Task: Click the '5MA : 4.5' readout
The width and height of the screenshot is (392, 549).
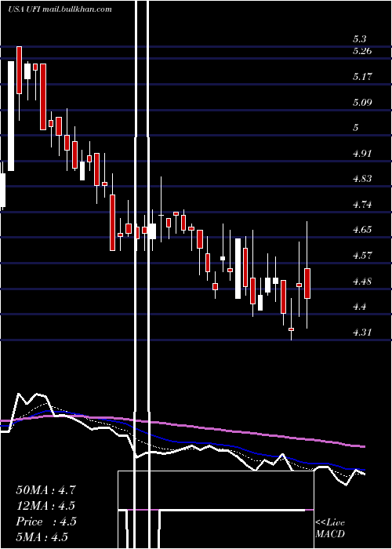Action: pos(42,537)
